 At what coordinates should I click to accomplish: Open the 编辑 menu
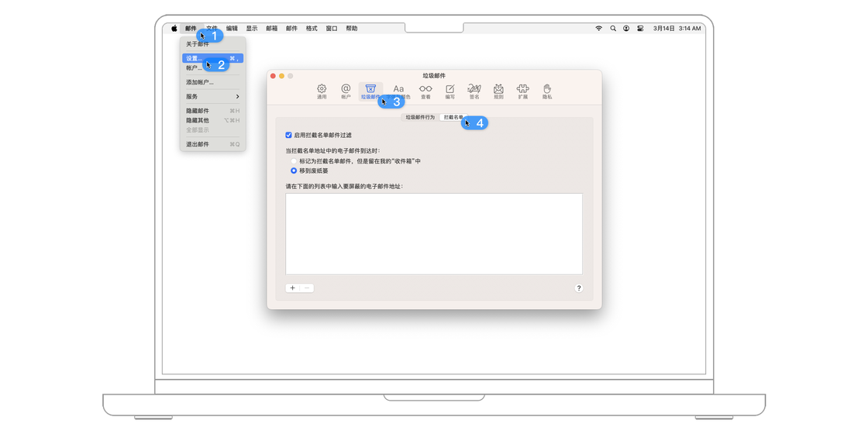(232, 28)
